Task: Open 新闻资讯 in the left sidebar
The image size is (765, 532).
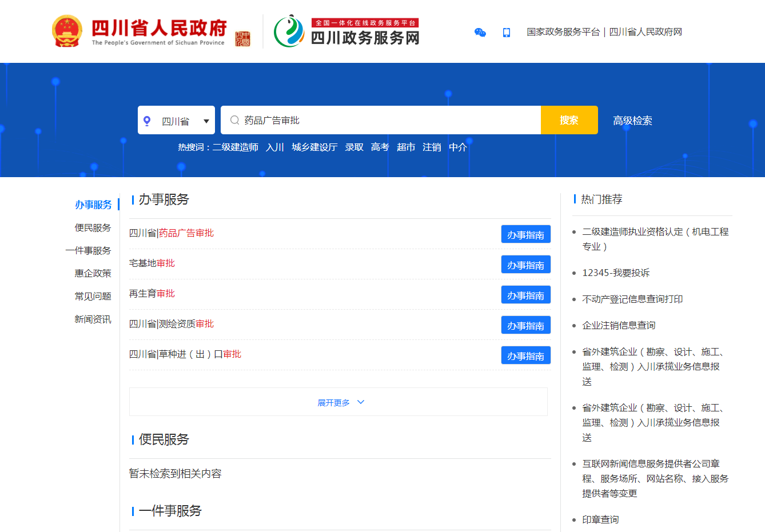Action: coord(93,319)
